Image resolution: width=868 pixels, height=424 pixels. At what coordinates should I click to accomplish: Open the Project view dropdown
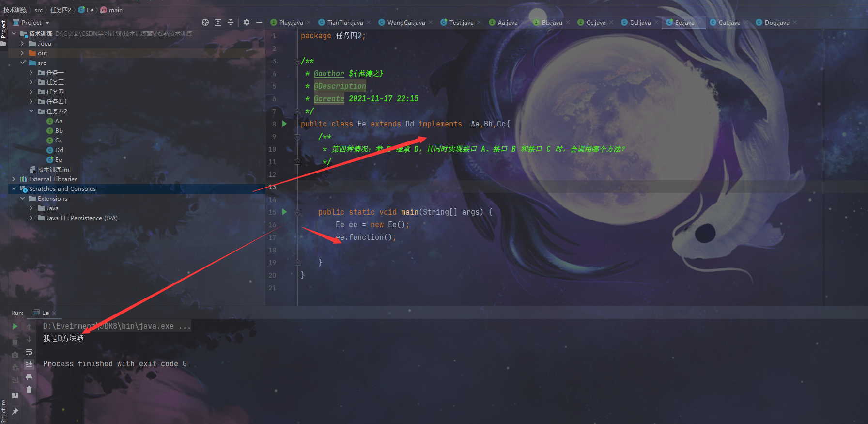point(47,23)
